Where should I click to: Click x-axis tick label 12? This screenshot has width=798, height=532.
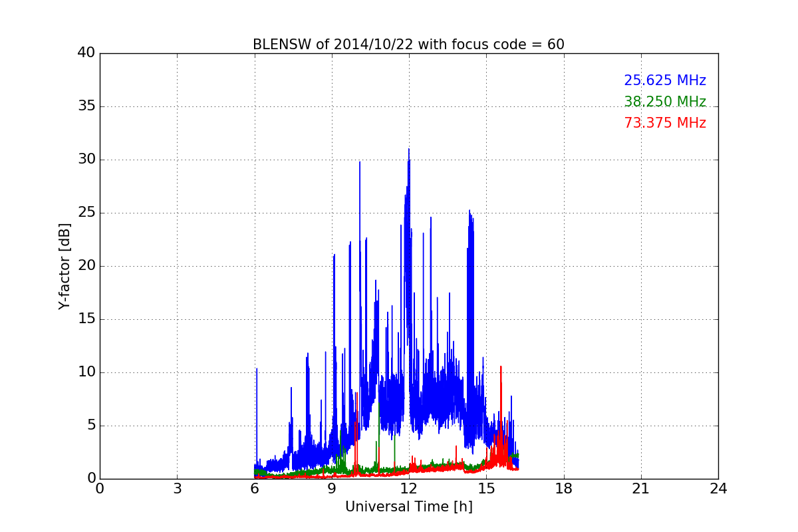409,489
